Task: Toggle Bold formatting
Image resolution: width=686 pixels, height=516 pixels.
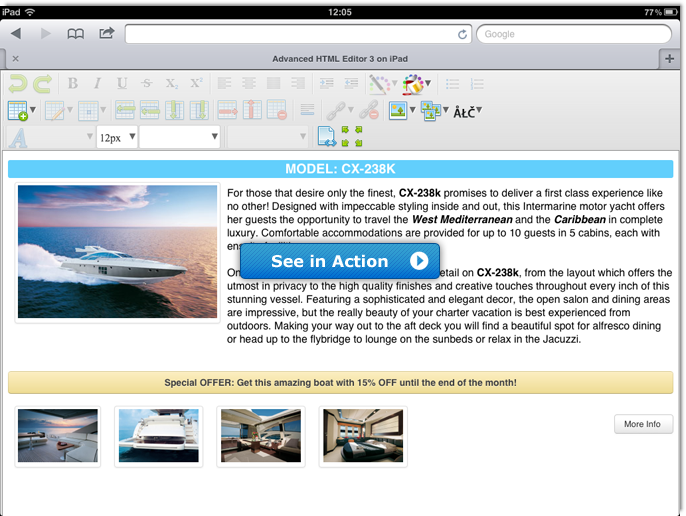Action: coord(73,83)
